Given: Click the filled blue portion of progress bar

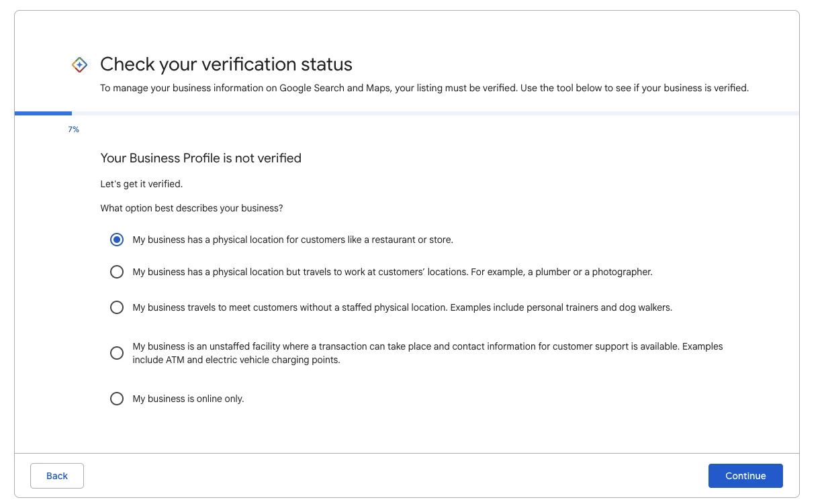Looking at the screenshot, I should click(43, 113).
